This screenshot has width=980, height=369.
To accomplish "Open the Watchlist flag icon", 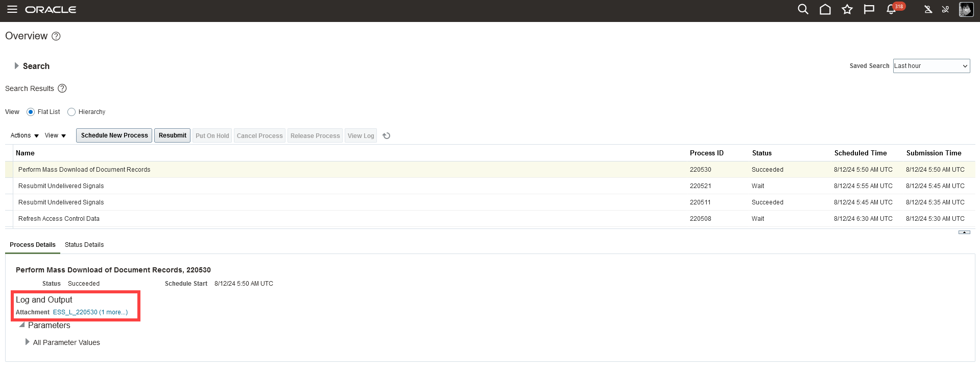I will pos(869,9).
